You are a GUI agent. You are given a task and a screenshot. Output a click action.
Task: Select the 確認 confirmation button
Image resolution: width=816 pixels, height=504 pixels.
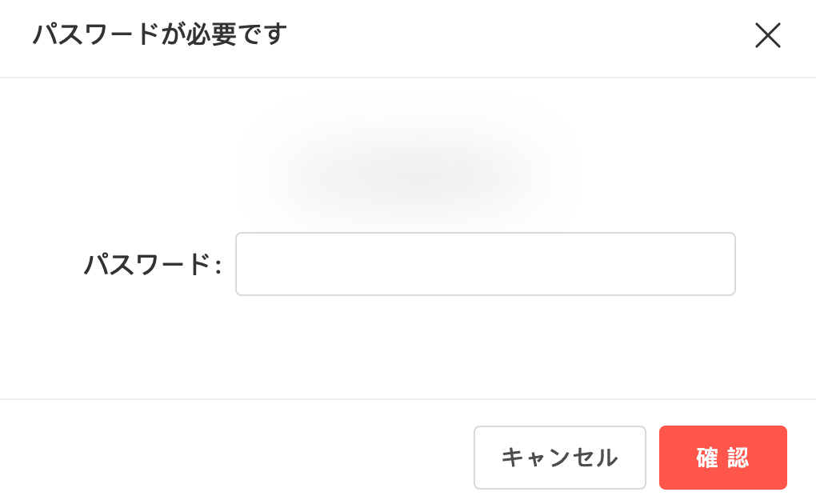(x=723, y=458)
